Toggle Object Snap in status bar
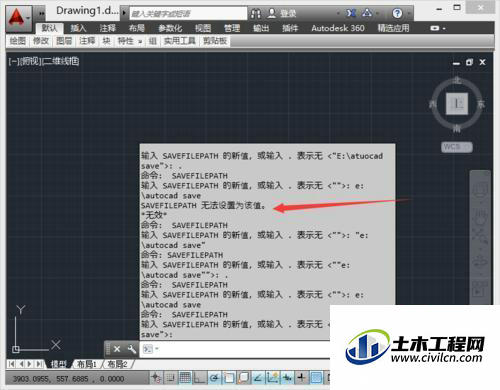500x390 pixels. point(229,378)
